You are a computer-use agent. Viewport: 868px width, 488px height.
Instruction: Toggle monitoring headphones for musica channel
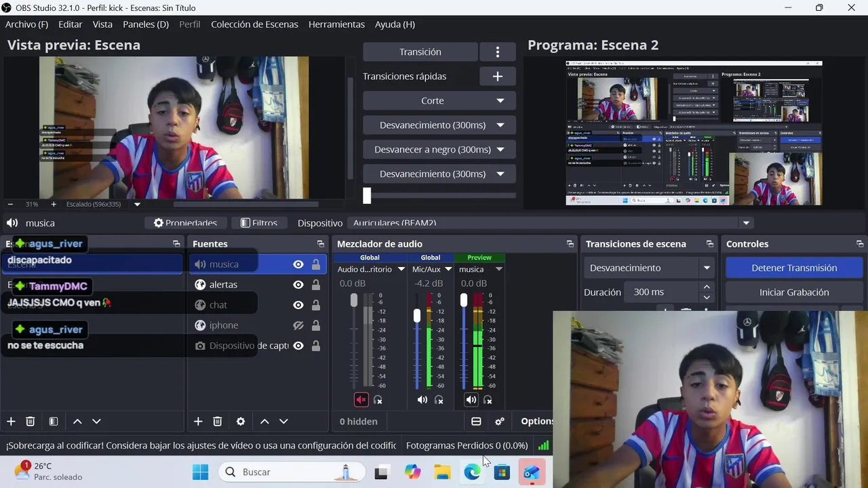point(488,400)
